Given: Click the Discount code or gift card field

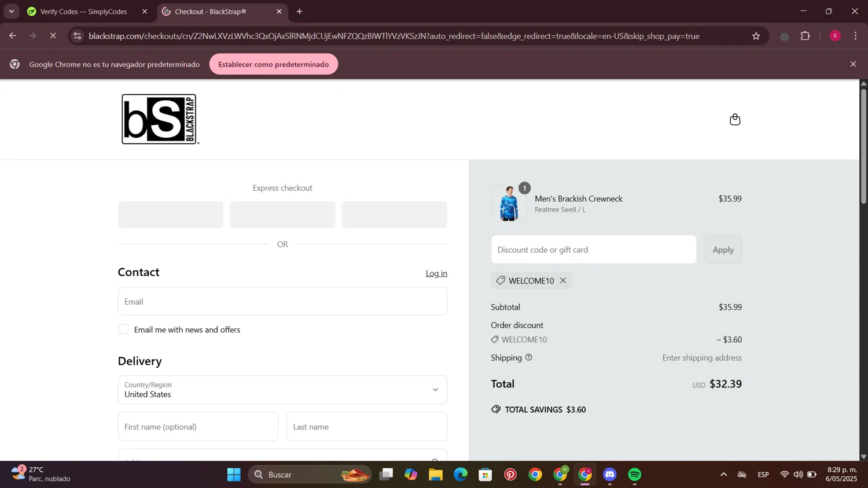Looking at the screenshot, I should coord(594,250).
